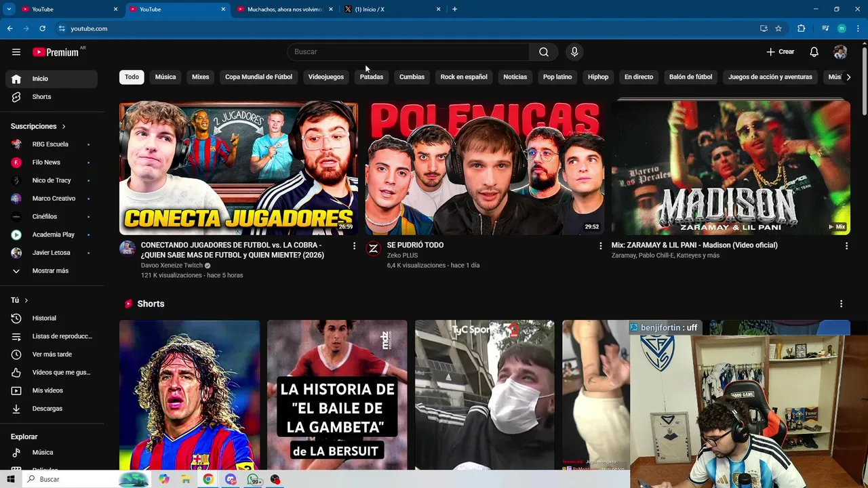
Task: Expand the Tú section
Action: pos(20,300)
